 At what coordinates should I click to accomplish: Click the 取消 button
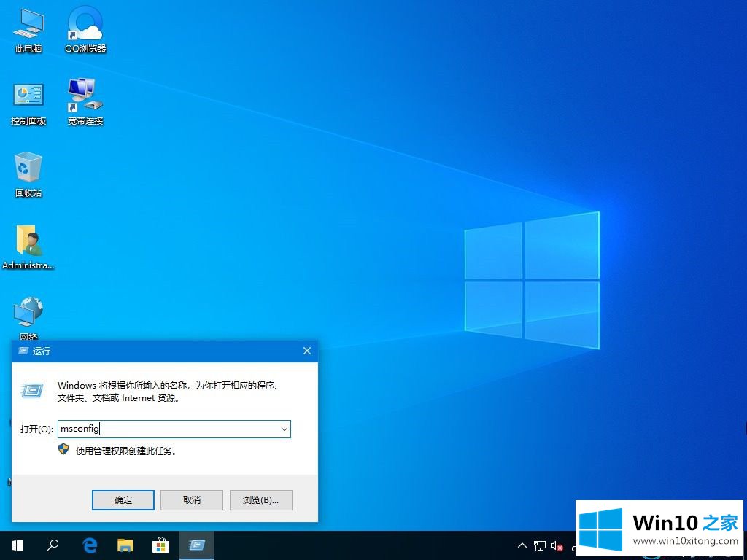click(192, 500)
